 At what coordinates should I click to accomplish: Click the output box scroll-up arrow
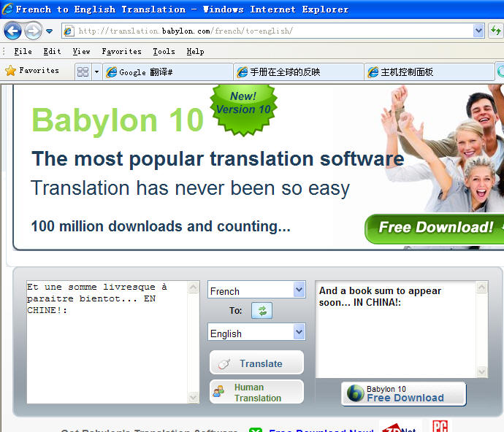[481, 287]
